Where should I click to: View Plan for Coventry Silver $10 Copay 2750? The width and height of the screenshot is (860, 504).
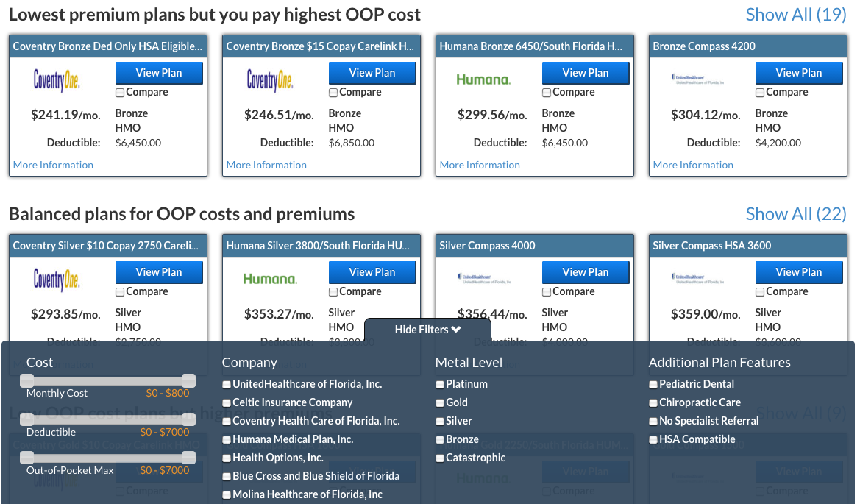point(159,272)
